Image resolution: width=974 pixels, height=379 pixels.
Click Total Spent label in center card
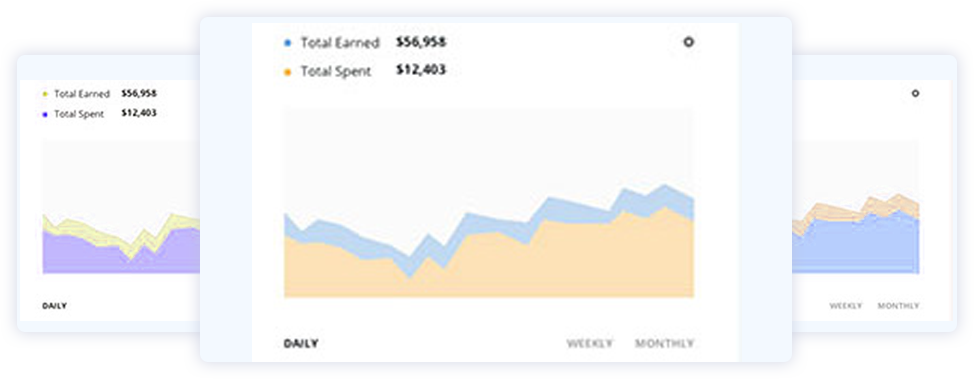tap(336, 71)
